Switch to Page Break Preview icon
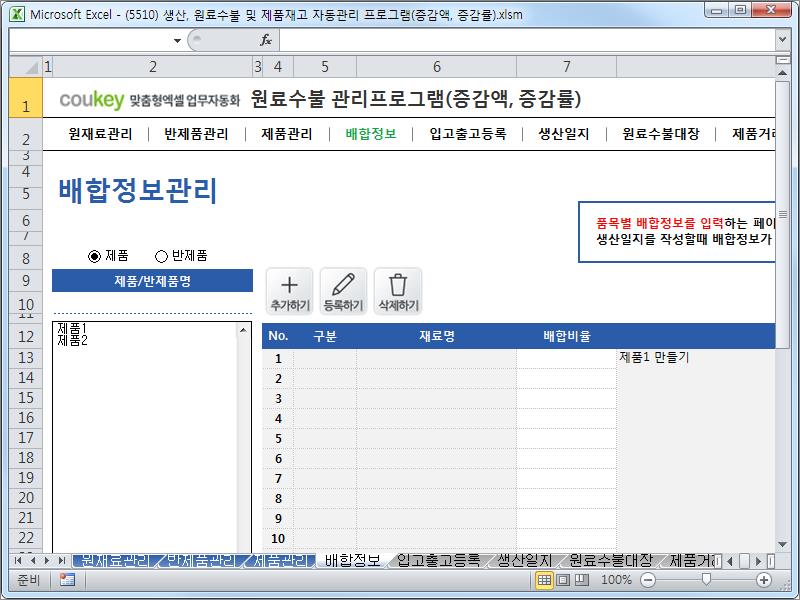The width and height of the screenshot is (800, 600). click(582, 580)
